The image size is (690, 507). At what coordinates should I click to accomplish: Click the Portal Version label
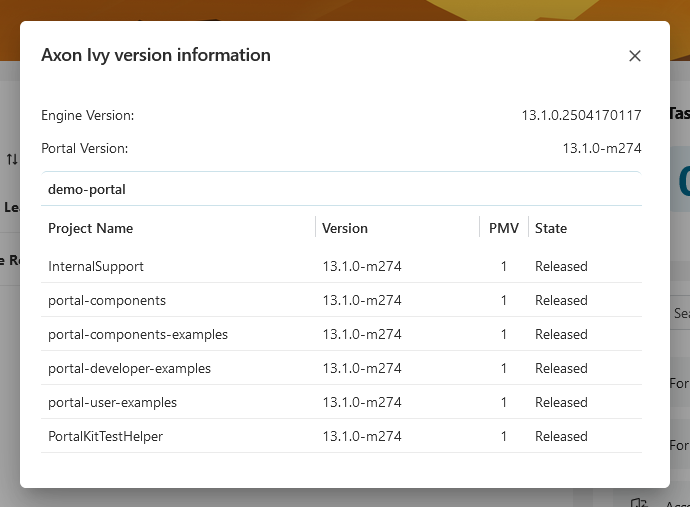84,148
